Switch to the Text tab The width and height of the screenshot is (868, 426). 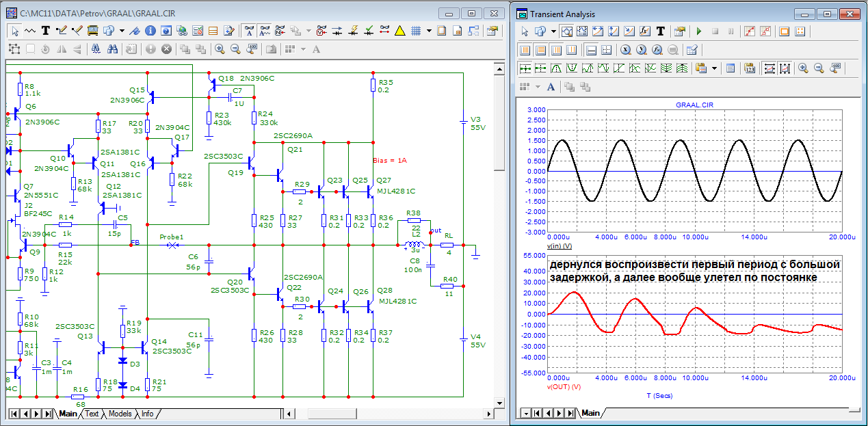pyautogui.click(x=92, y=414)
